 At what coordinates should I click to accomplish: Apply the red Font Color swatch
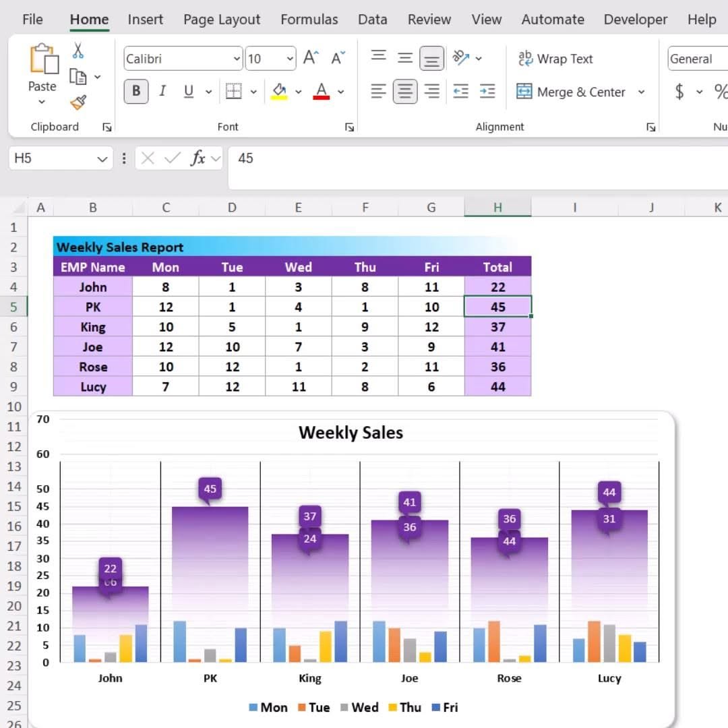click(x=322, y=91)
